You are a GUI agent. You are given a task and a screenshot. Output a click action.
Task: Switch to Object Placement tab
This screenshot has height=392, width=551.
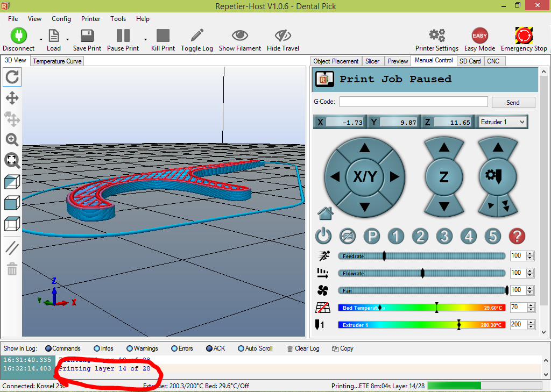click(336, 61)
